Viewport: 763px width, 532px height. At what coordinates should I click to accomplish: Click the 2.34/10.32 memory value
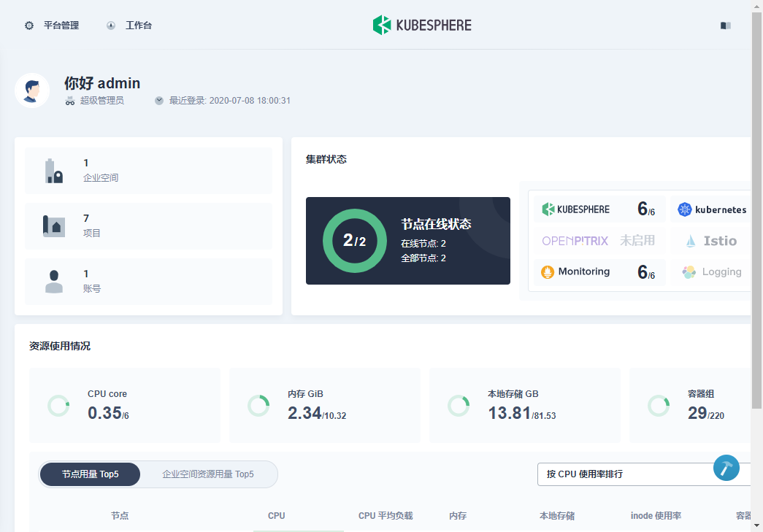[317, 413]
